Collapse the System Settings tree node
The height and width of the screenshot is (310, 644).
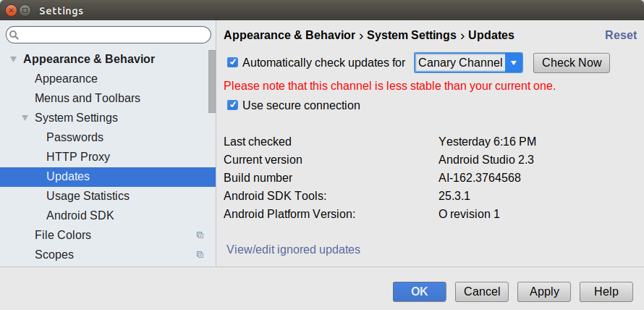[x=25, y=118]
